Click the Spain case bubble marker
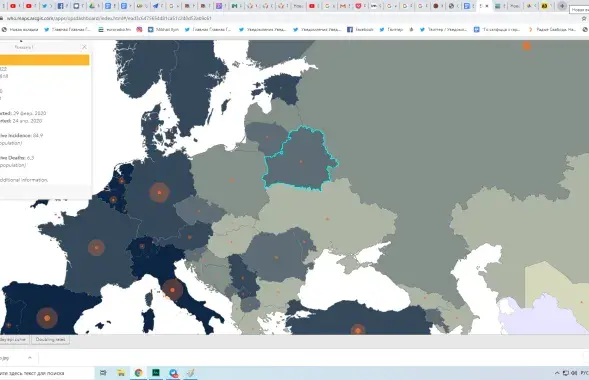Screen dimensions: 589x380 pos(47,318)
